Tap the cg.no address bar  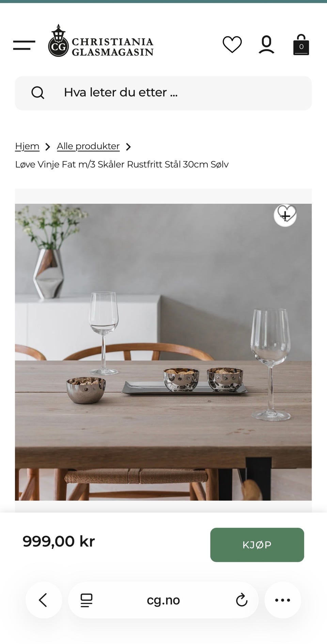point(163,600)
